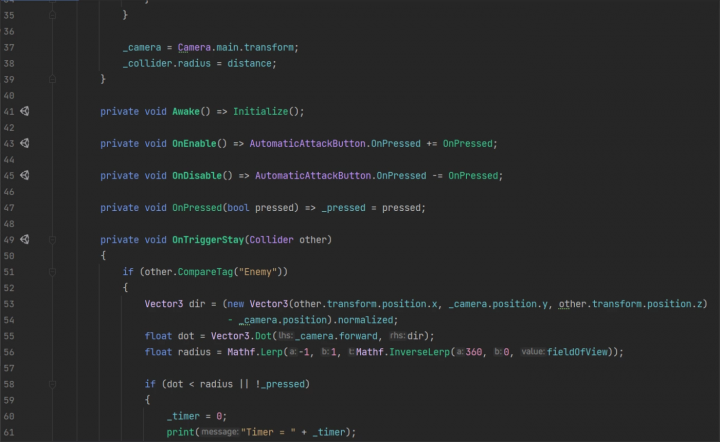
Task: Click !_pressed in the if condition
Action: click(280, 384)
